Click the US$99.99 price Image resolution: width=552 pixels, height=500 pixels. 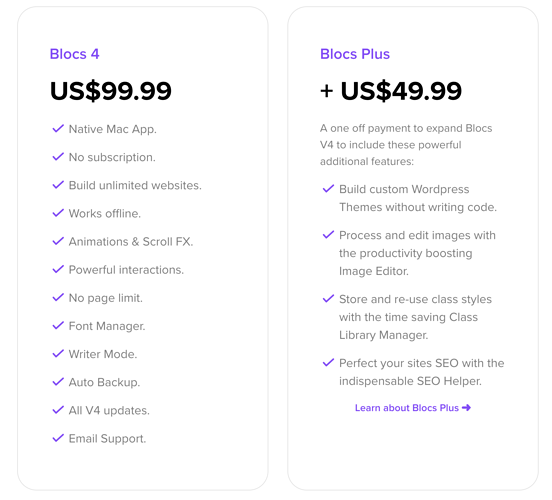point(111,91)
